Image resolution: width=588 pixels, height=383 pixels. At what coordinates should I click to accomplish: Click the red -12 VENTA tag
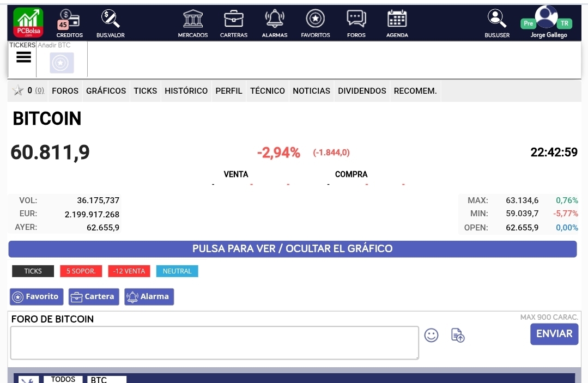pyautogui.click(x=129, y=271)
